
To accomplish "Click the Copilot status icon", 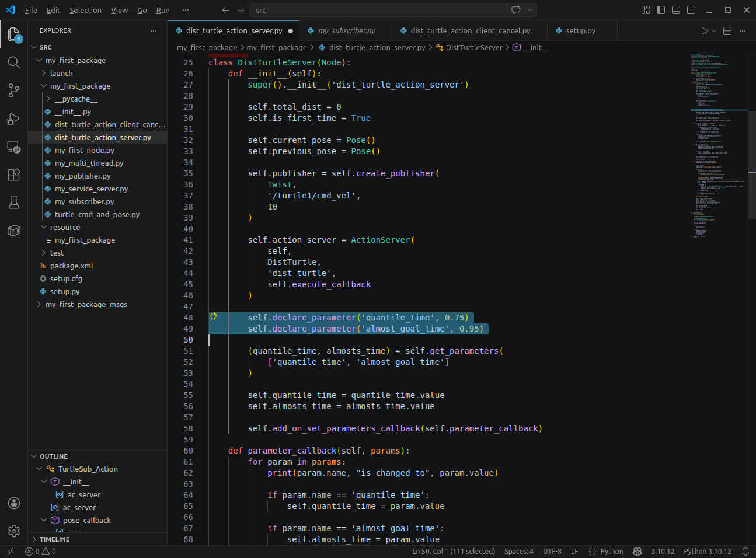I will point(637,551).
